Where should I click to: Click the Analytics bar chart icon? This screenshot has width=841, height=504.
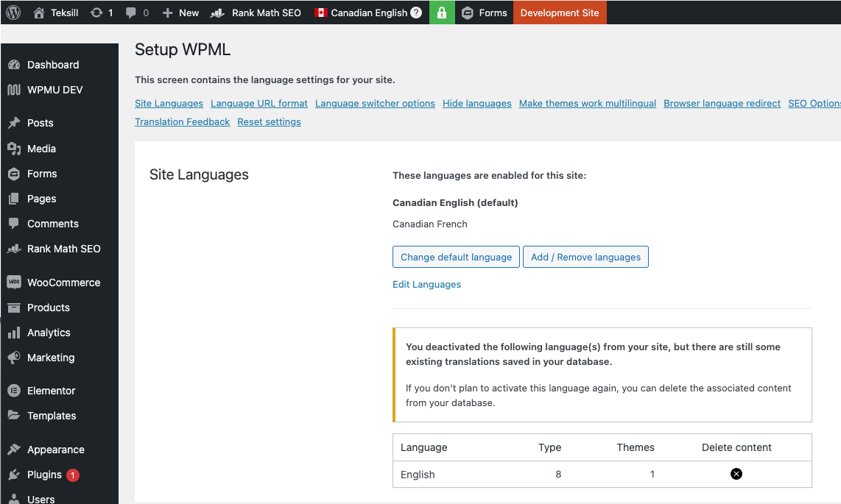click(14, 333)
